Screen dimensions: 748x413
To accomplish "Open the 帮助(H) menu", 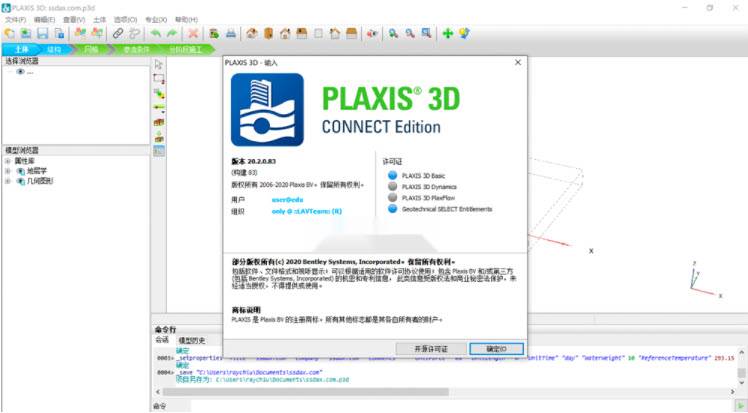I will pyautogui.click(x=187, y=20).
